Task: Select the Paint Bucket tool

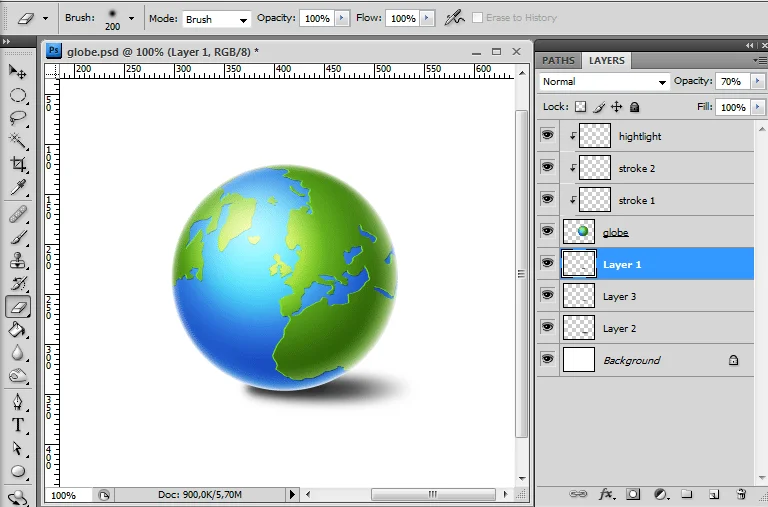Action: click(18, 330)
